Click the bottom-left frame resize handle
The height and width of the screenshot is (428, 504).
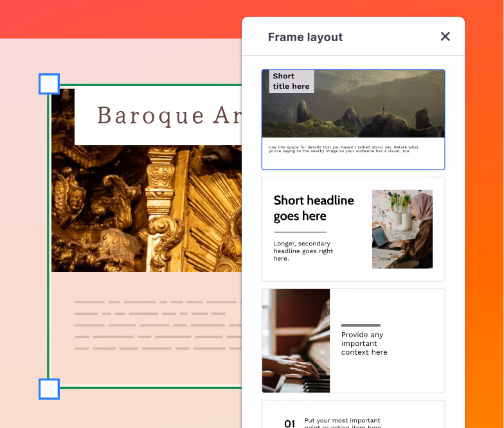50,389
